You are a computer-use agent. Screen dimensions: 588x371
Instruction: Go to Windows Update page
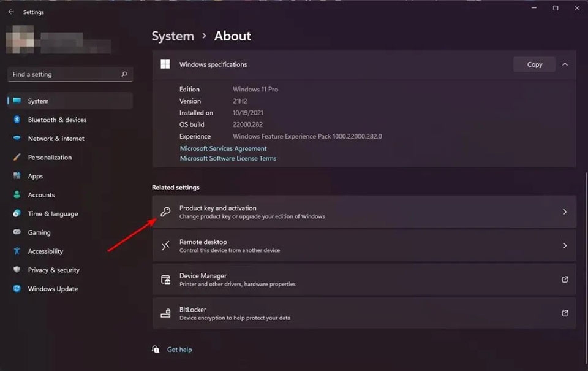tap(70, 288)
